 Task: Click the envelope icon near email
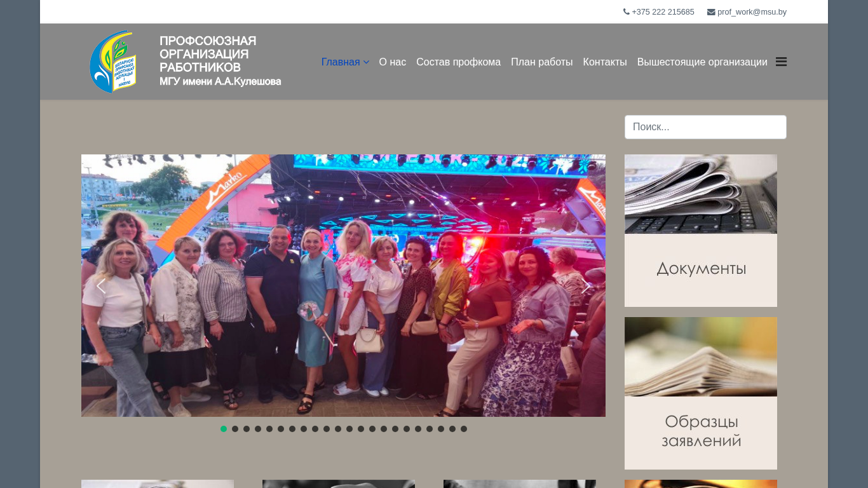(x=711, y=12)
